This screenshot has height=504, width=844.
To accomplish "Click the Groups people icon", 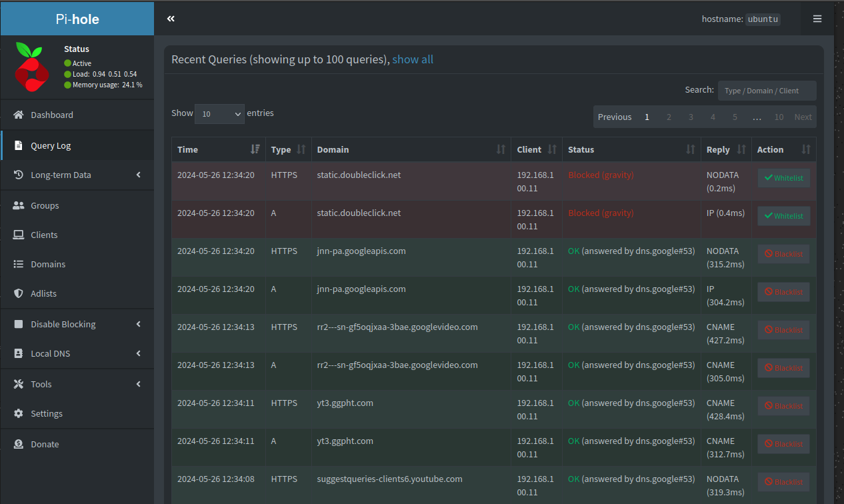I will click(x=19, y=205).
